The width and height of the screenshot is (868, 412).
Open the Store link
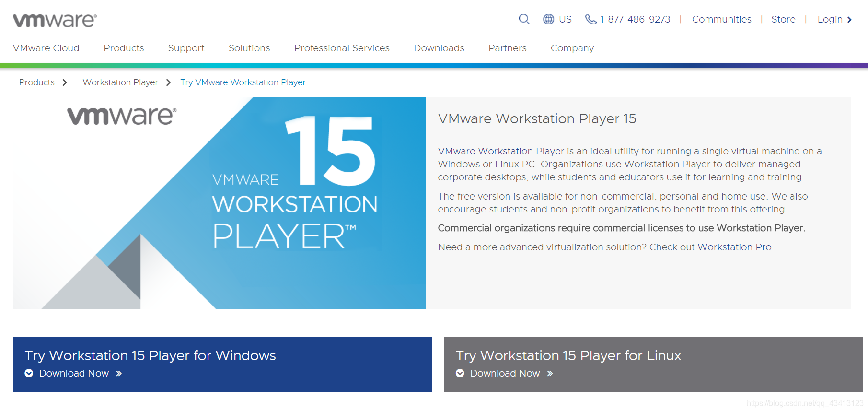783,19
